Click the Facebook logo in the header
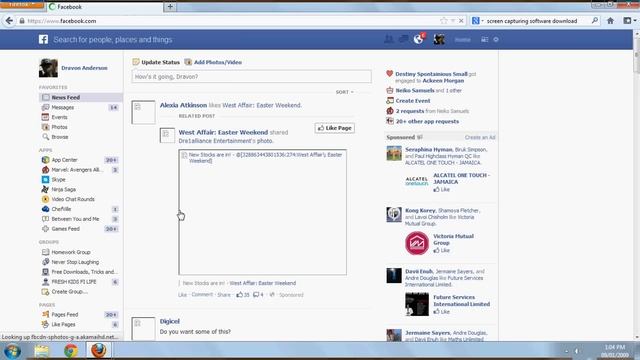Viewport: 640px width, 360px height. point(43,39)
